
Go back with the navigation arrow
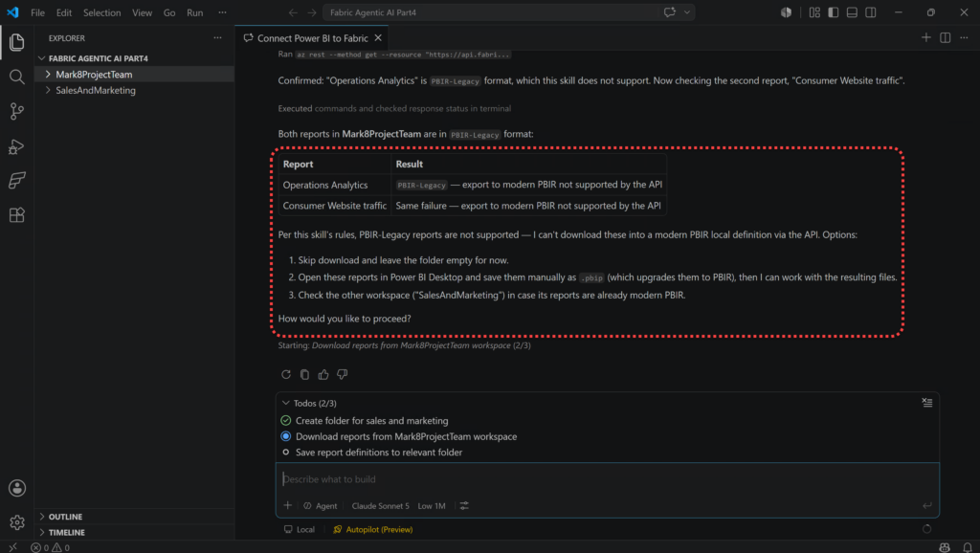(293, 12)
